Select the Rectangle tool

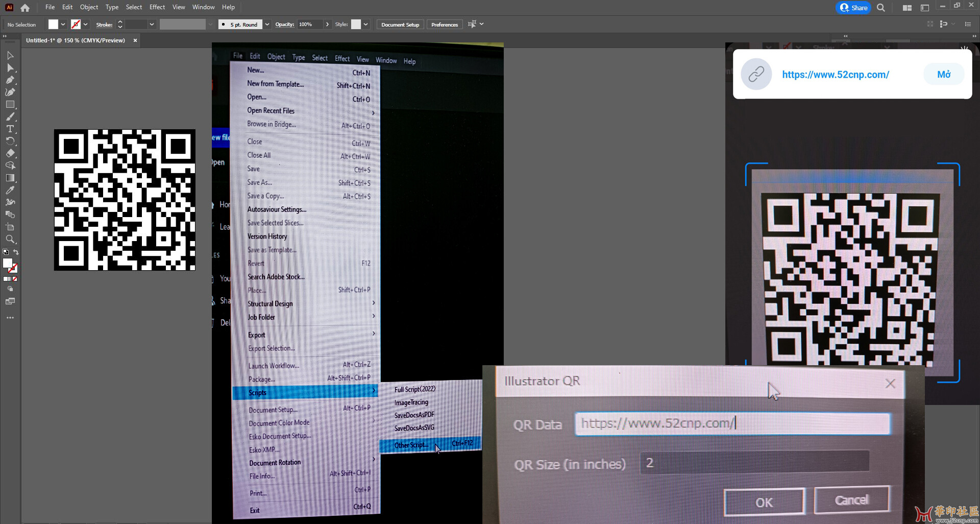tap(10, 104)
